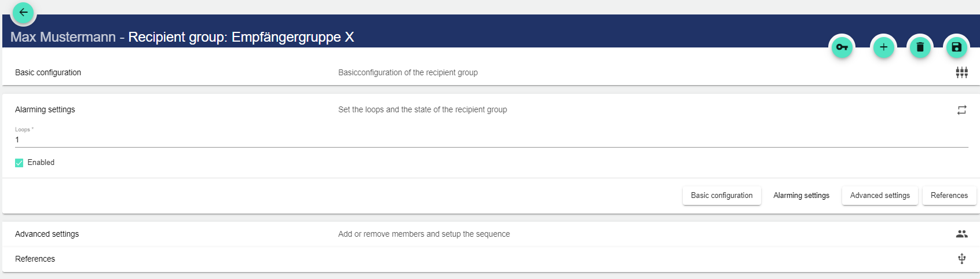The image size is (980, 279).
Task: Click the trash delete button
Action: pos(920,47)
